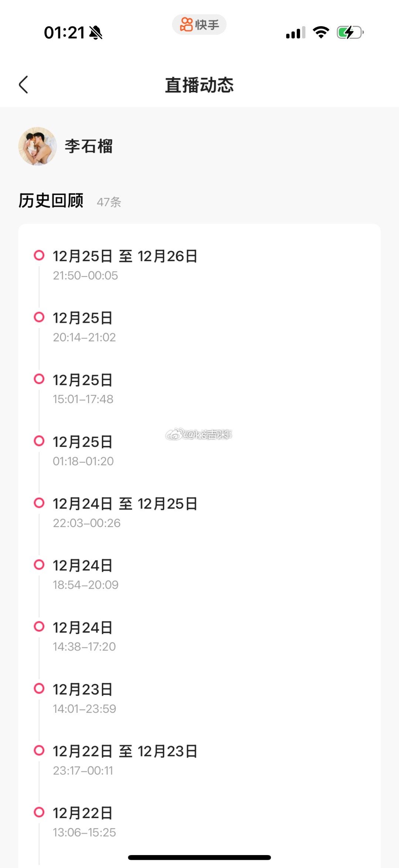Screen dimensions: 399x868
Task: Tap the 历史回顾 section heading
Action: click(51, 201)
